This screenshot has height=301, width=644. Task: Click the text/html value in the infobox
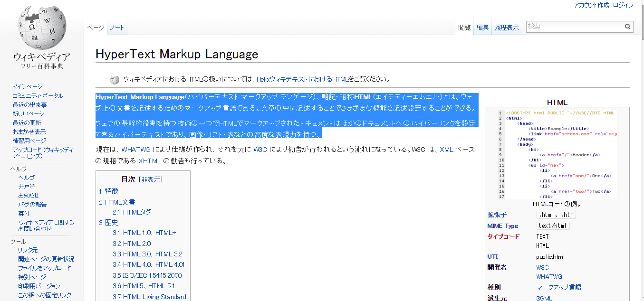point(553,226)
